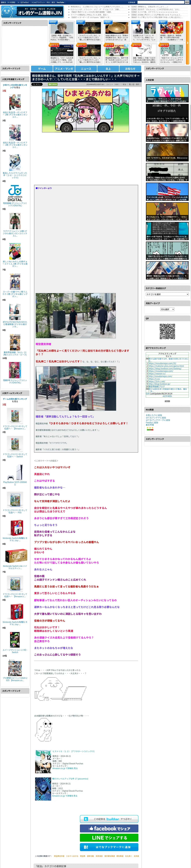The width and height of the screenshot is (191, 868).
Task: Open the カテゴリを選択 dropdown
Action: (167, 294)
